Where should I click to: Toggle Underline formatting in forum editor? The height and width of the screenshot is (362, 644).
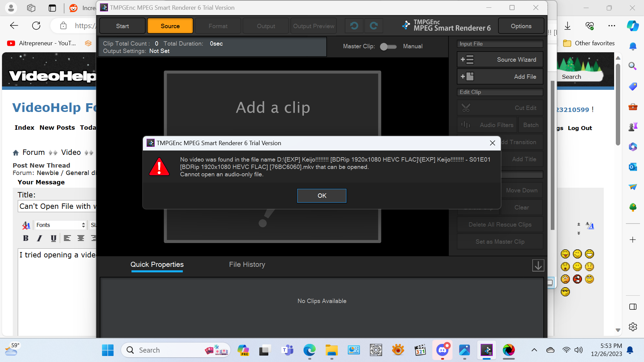(x=53, y=238)
